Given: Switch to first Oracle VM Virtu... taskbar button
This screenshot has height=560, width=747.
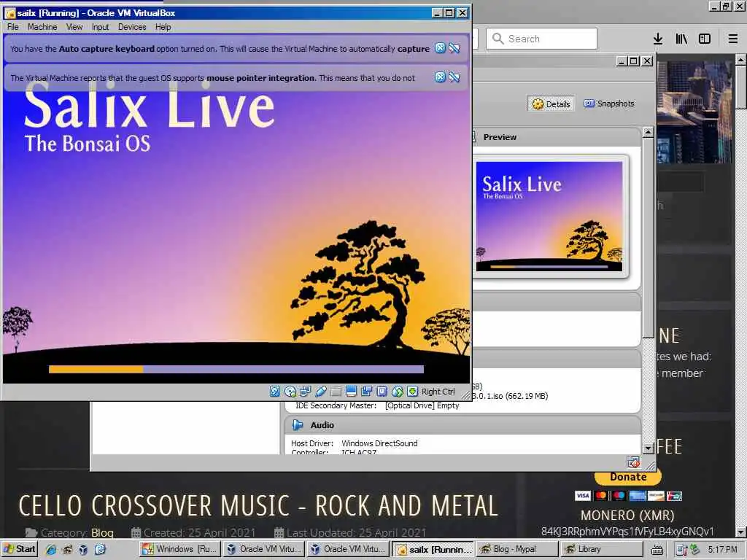Looking at the screenshot, I should [263, 549].
